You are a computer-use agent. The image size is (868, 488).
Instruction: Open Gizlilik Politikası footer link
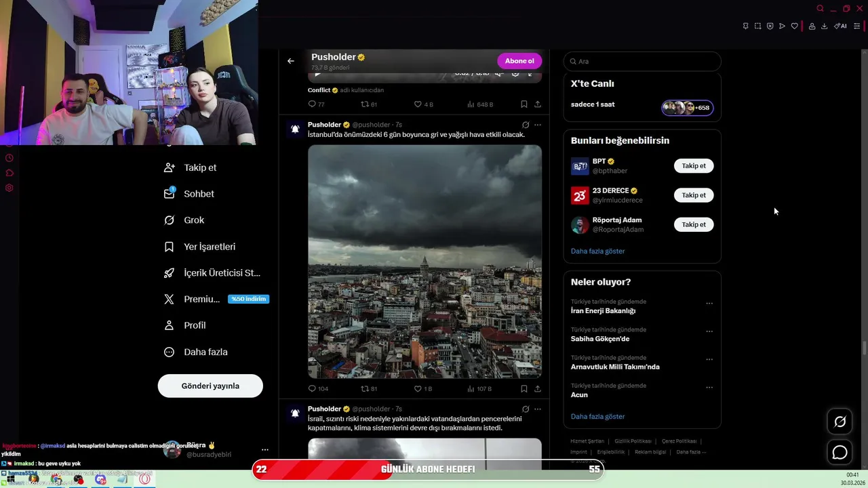tap(633, 441)
